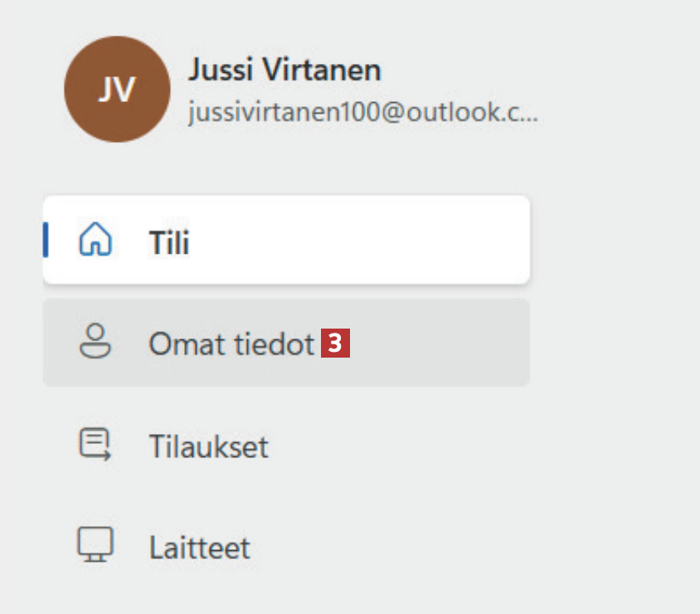Viewport: 700px width, 614px height.
Task: Click the home icon beside Tili
Action: click(x=95, y=241)
